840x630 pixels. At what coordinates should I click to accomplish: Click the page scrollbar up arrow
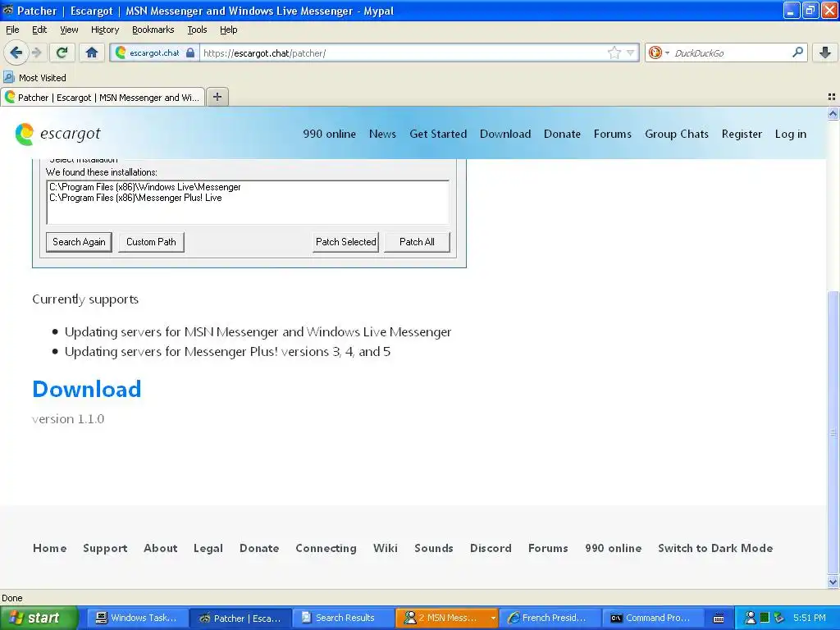point(833,113)
